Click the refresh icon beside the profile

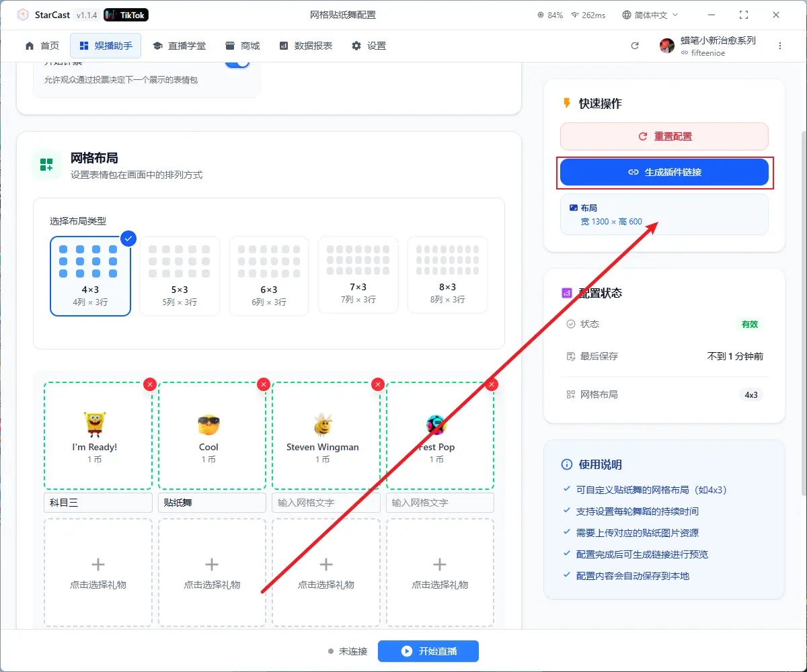tap(634, 46)
